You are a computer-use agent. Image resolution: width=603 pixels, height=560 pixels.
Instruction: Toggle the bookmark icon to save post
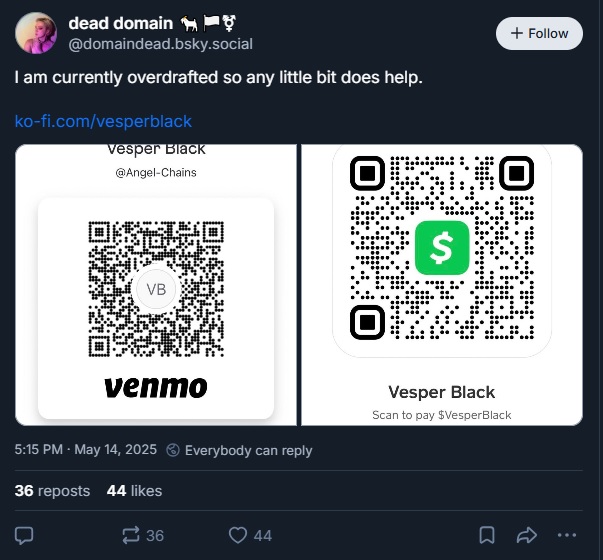(485, 535)
